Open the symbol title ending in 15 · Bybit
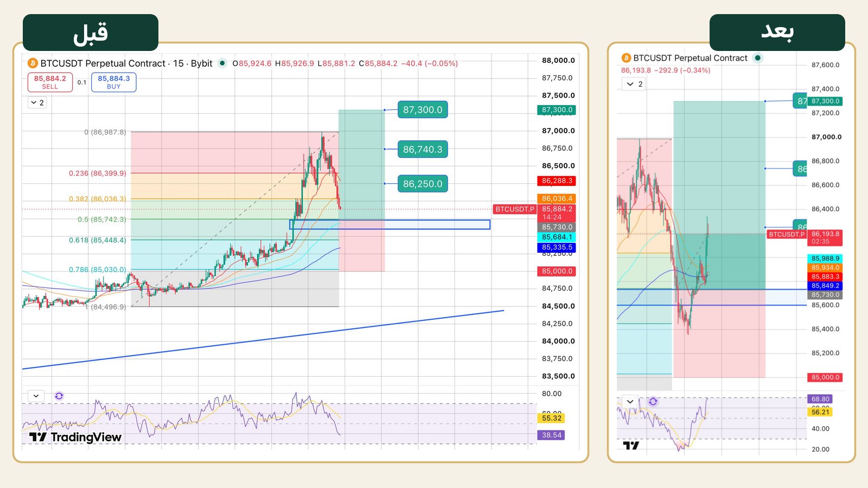 [x=126, y=63]
